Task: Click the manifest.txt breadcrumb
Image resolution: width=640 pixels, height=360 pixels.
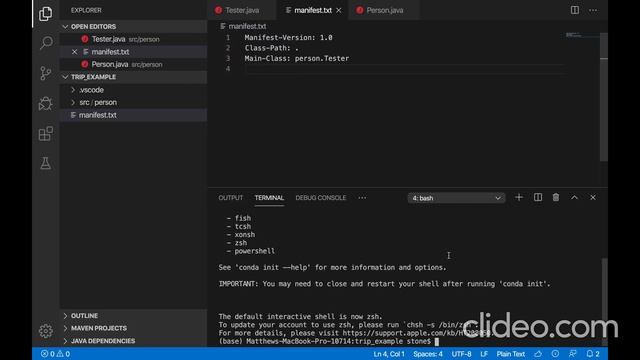Action: [x=243, y=26]
